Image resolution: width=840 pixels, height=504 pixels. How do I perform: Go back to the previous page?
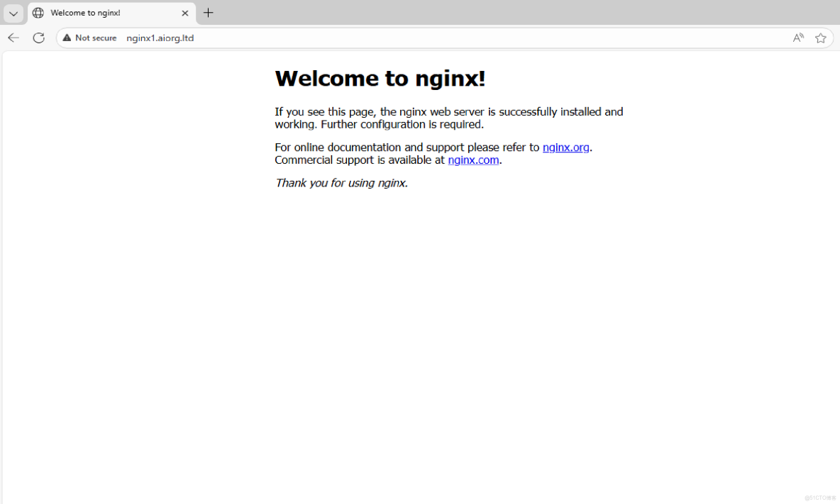[13, 38]
